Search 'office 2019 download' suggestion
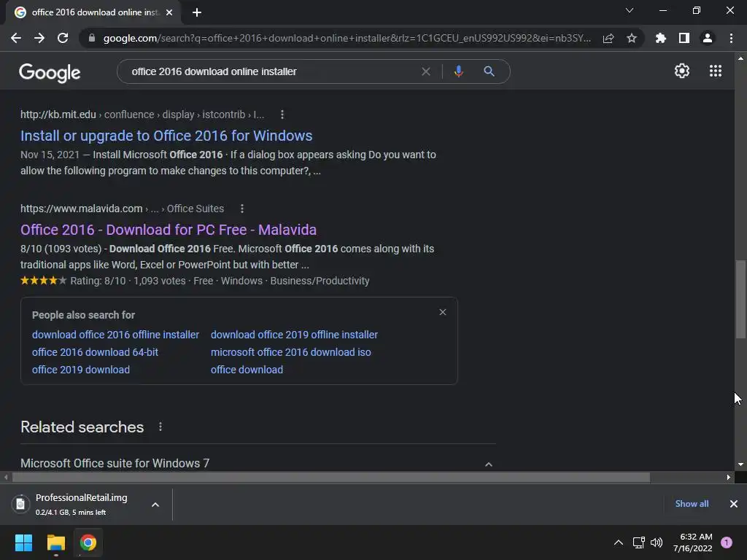 (x=80, y=370)
